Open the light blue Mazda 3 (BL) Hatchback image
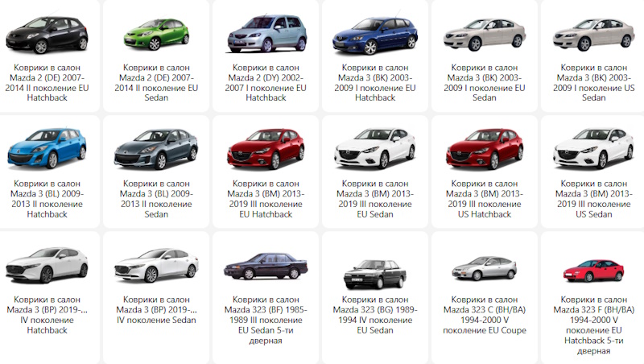 (x=47, y=148)
